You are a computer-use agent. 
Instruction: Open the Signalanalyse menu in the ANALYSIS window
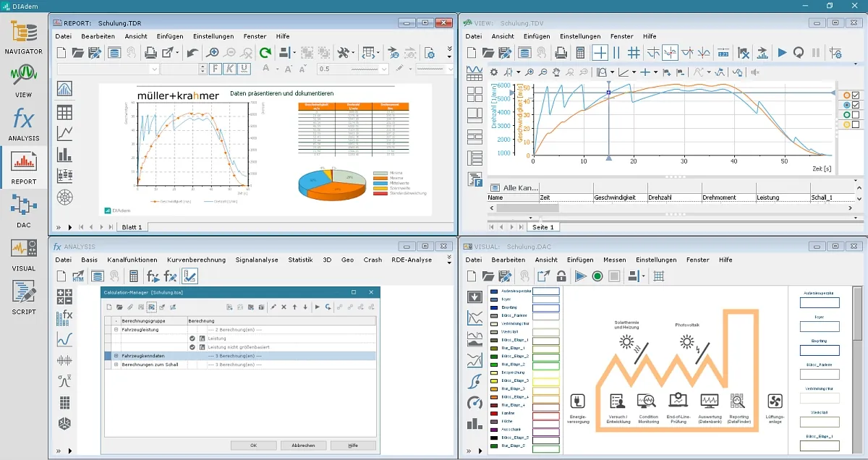(256, 260)
